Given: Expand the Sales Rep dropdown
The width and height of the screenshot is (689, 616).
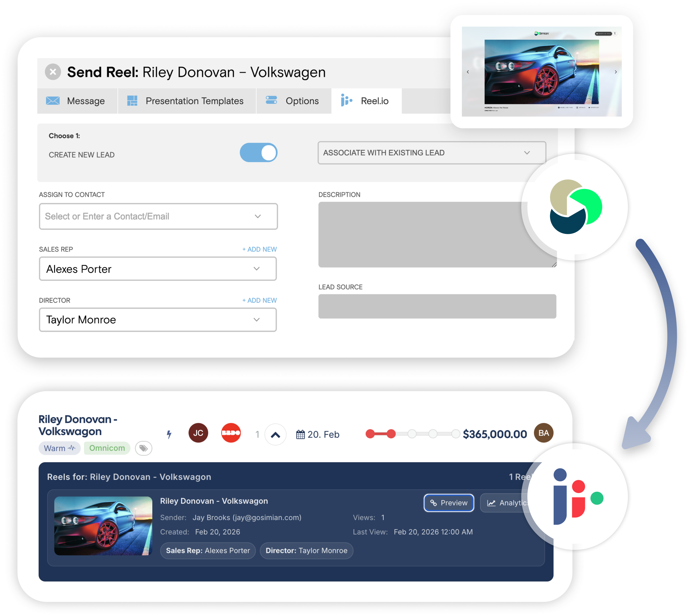Looking at the screenshot, I should coord(158,269).
